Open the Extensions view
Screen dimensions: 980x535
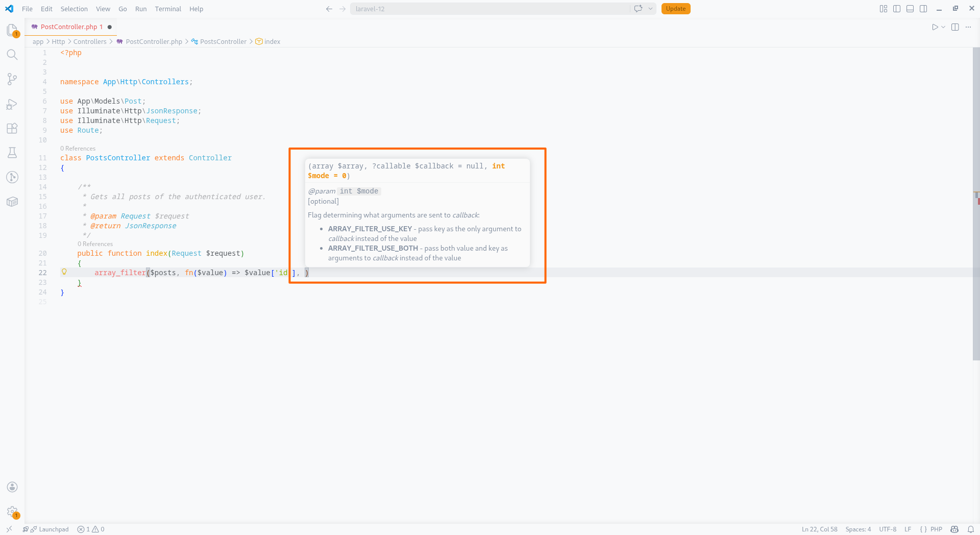click(12, 128)
